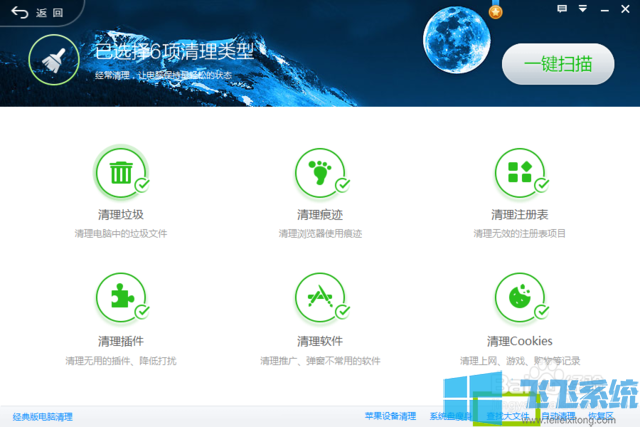Select the 清理痕迹 footprint icon
This screenshot has width=640, height=427.
pos(320,173)
